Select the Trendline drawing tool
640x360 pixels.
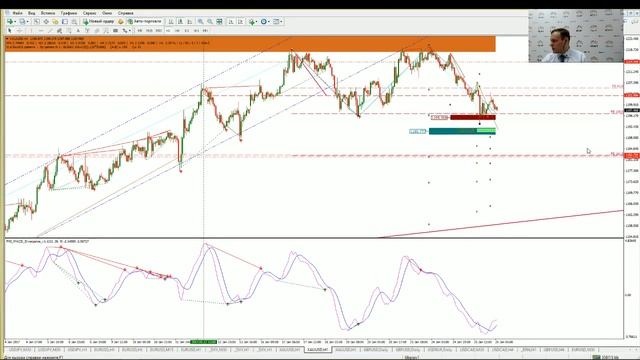(50, 31)
